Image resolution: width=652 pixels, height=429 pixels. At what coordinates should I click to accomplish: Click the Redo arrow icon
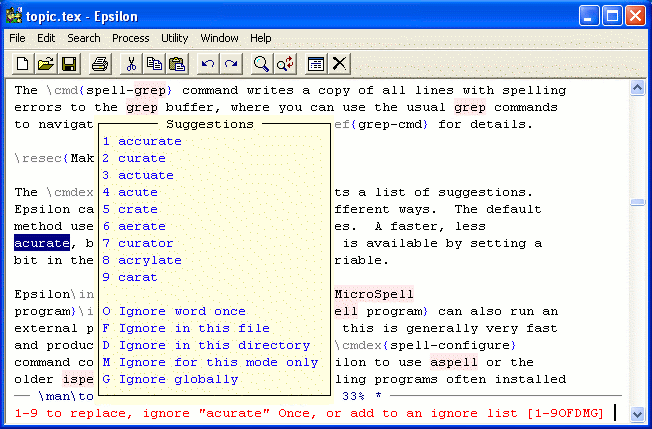231,64
